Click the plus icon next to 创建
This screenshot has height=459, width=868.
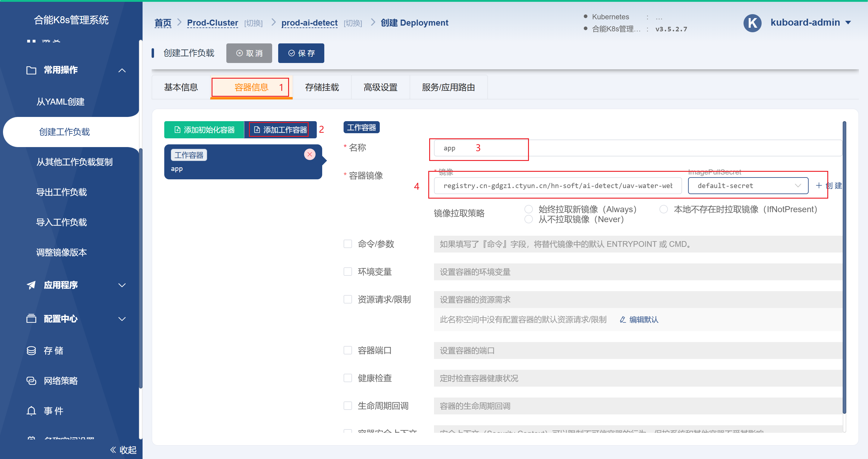pyautogui.click(x=819, y=185)
